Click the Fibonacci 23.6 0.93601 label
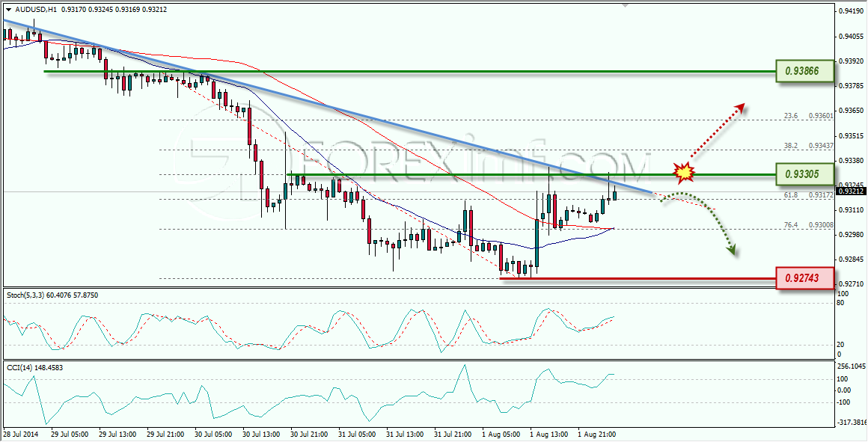868x442 pixels. tap(807, 116)
